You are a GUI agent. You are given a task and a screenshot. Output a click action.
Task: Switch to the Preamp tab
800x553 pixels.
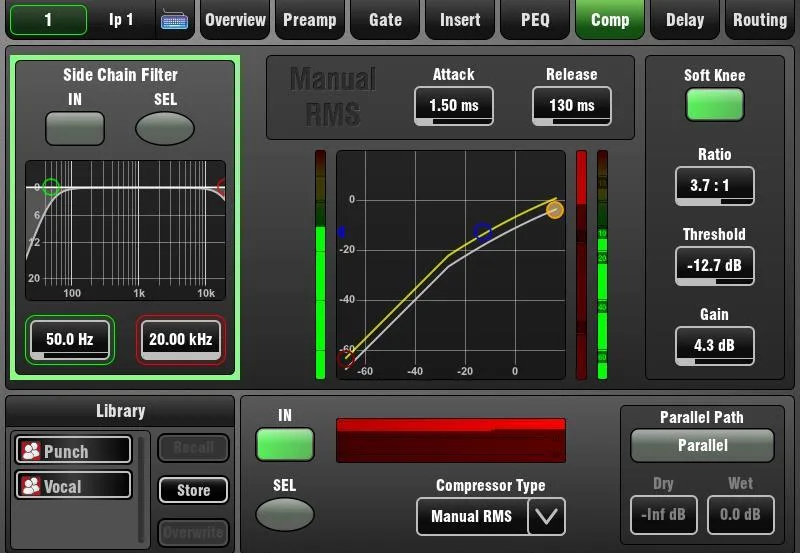pyautogui.click(x=310, y=20)
